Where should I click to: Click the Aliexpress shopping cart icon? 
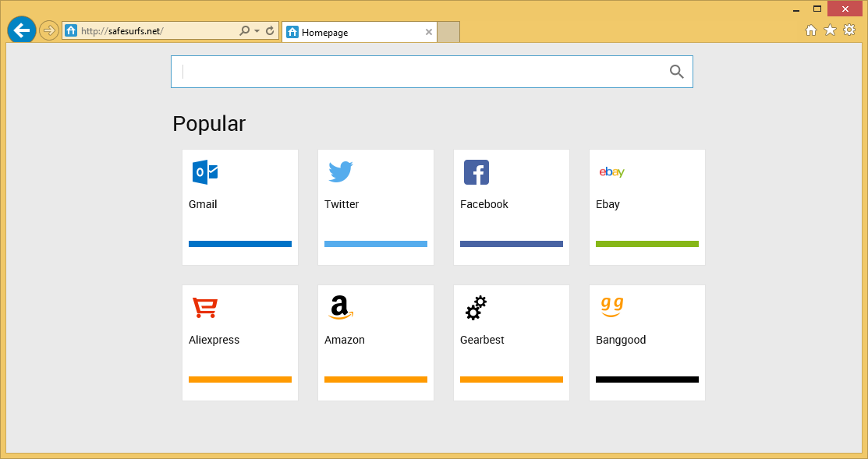coord(204,307)
